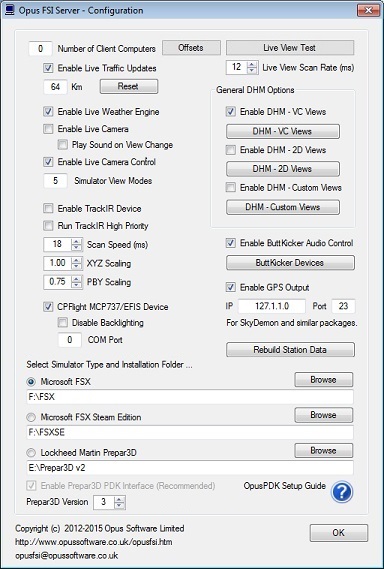Increase the Scan Speed (ms) value
The image size is (384, 569).
(76, 241)
